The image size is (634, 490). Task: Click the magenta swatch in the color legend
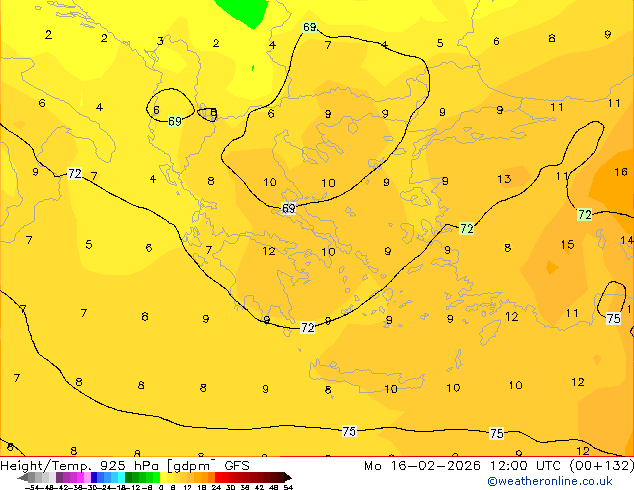(x=80, y=477)
